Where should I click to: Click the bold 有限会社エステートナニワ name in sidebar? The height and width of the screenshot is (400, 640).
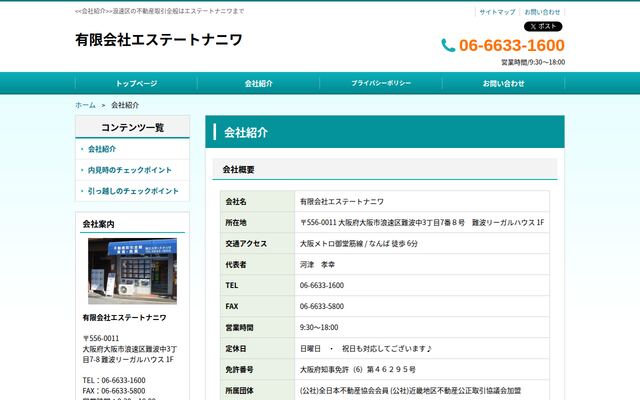pos(124,318)
